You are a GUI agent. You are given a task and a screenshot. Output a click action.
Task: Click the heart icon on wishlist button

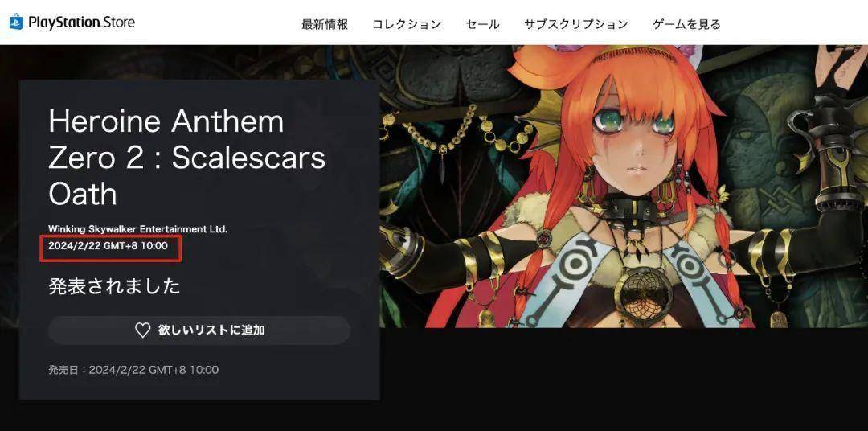pos(143,330)
